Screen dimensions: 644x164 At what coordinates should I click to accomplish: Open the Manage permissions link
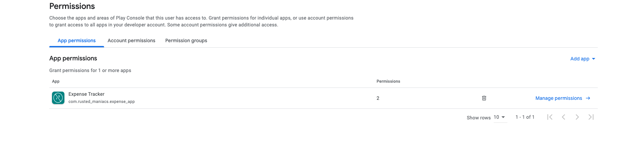(x=559, y=98)
